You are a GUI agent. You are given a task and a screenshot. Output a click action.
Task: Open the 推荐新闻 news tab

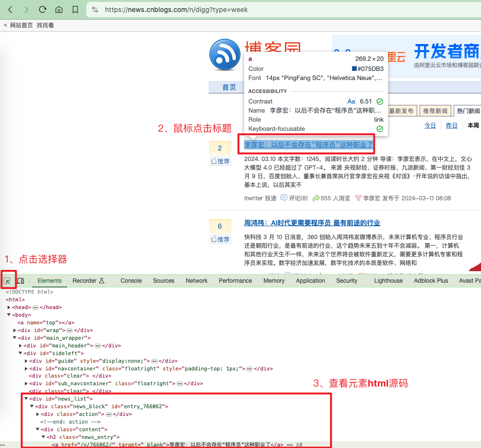[435, 111]
